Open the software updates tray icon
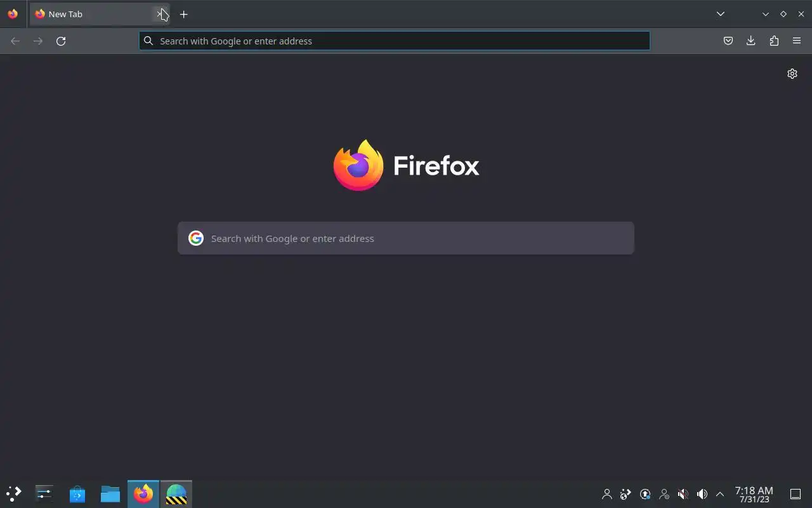Image resolution: width=812 pixels, height=508 pixels. 645,494
